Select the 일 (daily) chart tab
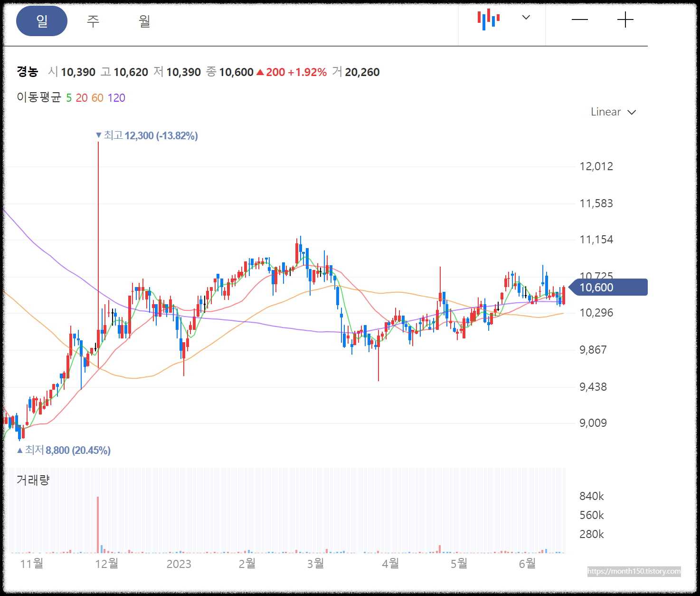 pyautogui.click(x=42, y=21)
